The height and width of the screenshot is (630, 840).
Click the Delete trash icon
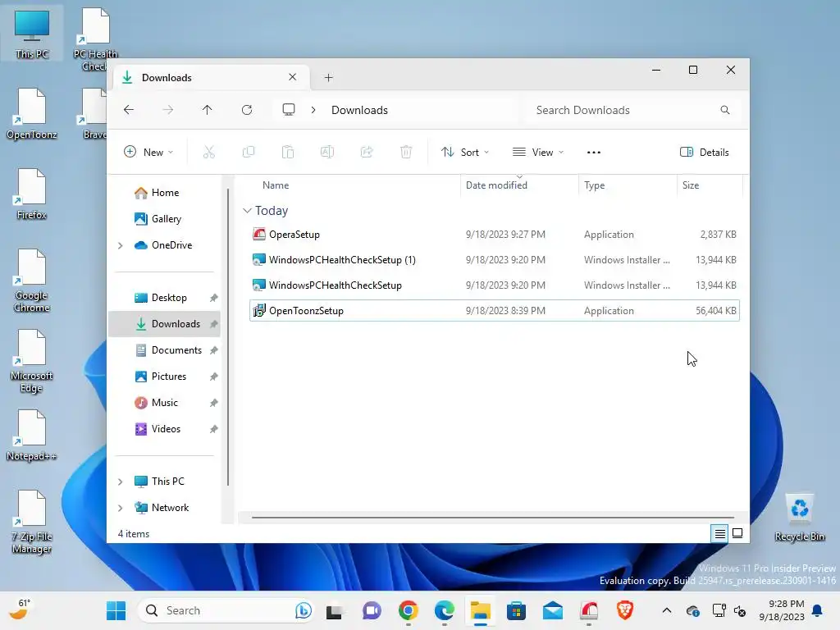point(406,152)
